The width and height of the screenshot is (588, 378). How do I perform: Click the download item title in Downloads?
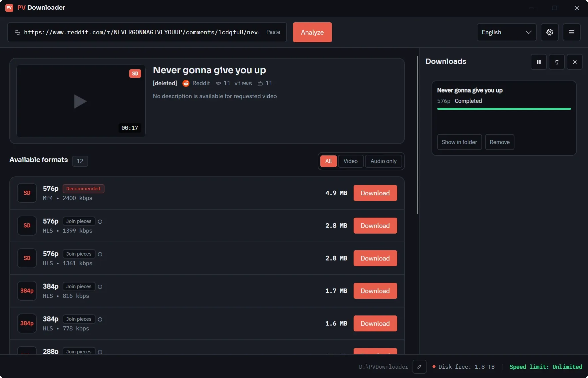470,90
